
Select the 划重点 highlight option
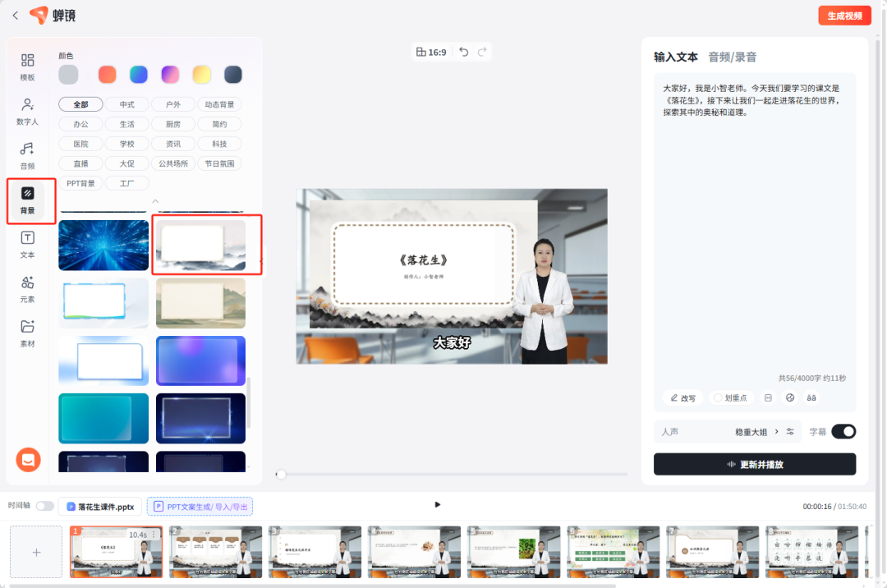point(731,397)
